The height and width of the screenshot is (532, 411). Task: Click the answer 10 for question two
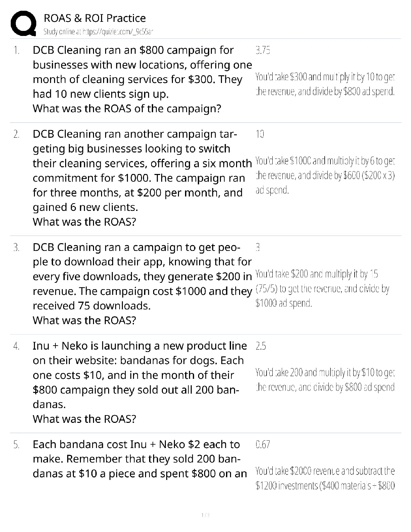(x=260, y=134)
